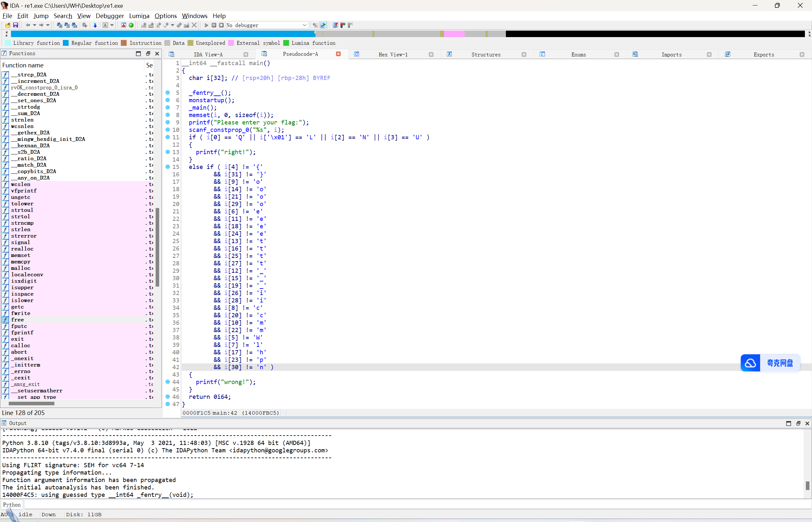
Task: Toggle breakpoint dot on line 5
Action: click(x=168, y=93)
